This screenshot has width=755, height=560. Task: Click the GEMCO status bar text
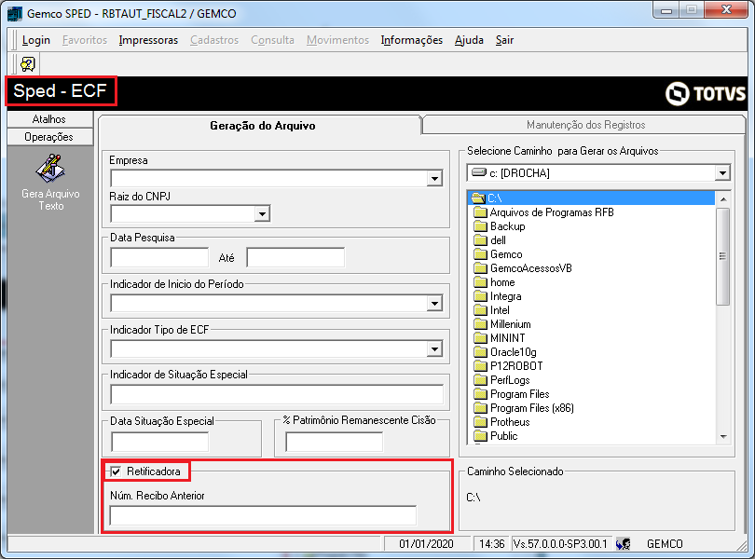pos(665,544)
